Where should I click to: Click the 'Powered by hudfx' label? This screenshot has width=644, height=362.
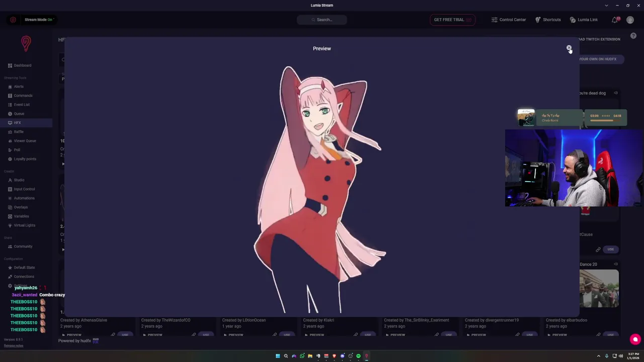click(78, 341)
